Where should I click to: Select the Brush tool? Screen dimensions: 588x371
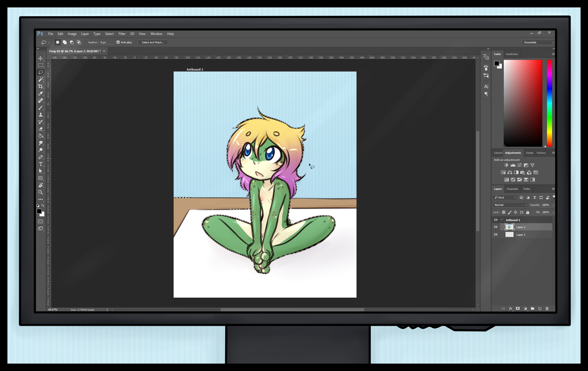pyautogui.click(x=40, y=108)
